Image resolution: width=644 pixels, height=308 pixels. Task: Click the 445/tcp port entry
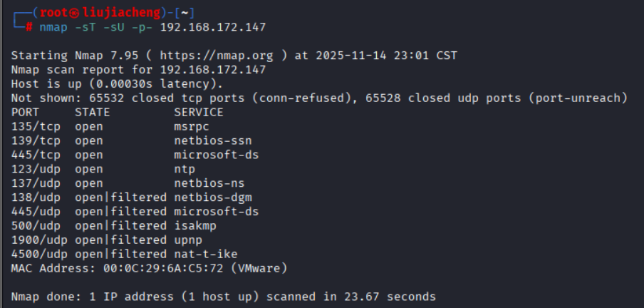click(x=36, y=155)
